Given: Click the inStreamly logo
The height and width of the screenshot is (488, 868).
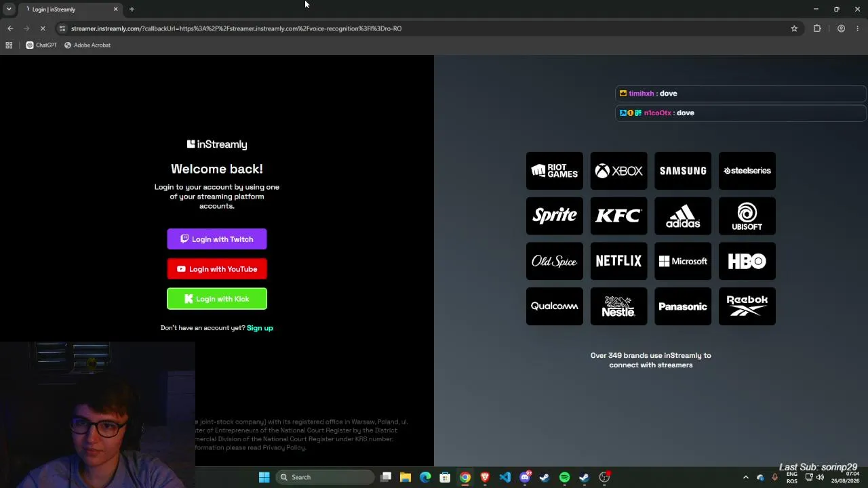Looking at the screenshot, I should (217, 144).
